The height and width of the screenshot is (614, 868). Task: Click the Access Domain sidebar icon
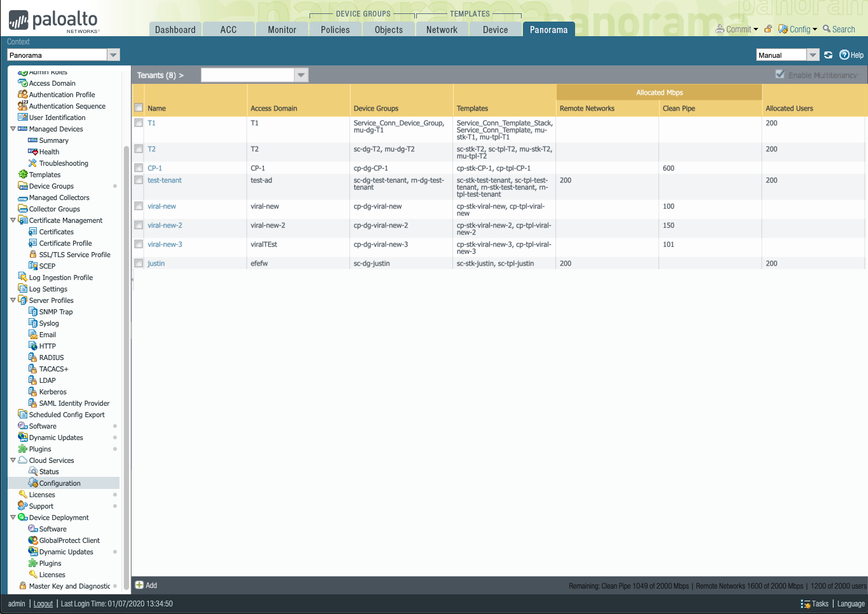click(23, 83)
